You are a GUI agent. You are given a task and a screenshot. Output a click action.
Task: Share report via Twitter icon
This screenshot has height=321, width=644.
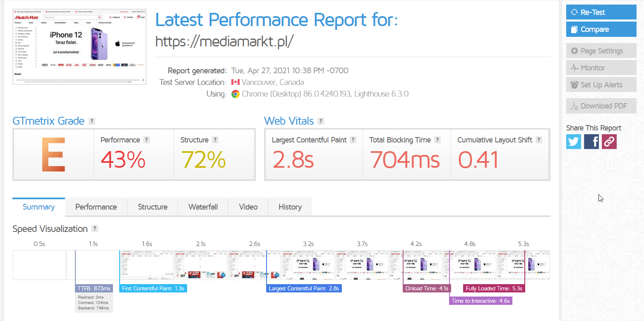tap(574, 142)
